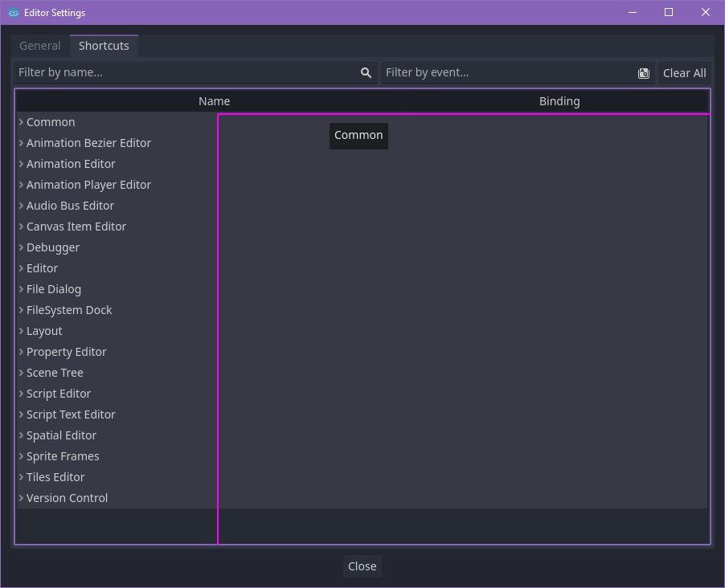Select the Shortcuts tab
Viewport: 725px width, 588px height.
click(x=104, y=46)
